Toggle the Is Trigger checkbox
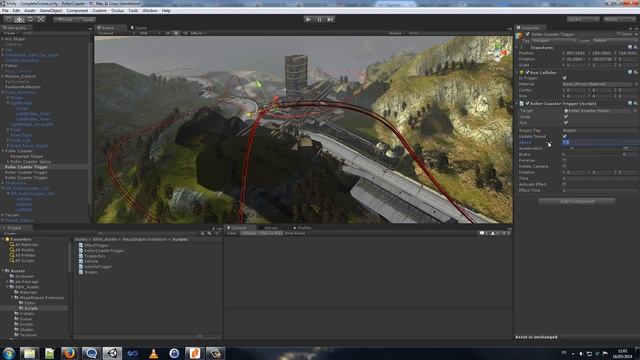This screenshot has height=360, width=640. click(x=564, y=78)
